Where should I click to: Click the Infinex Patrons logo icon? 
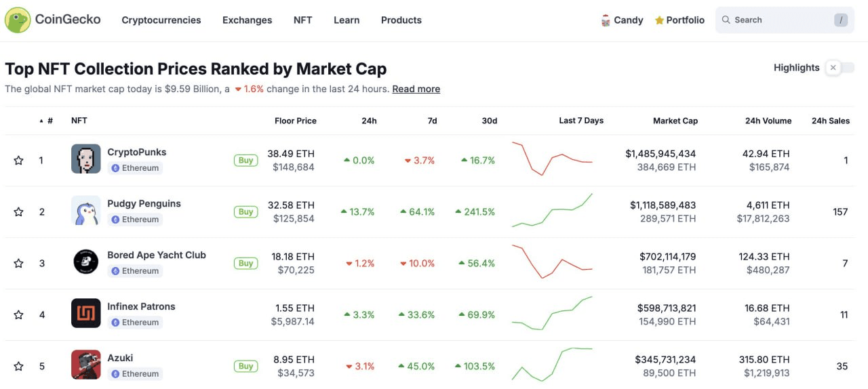coord(86,314)
